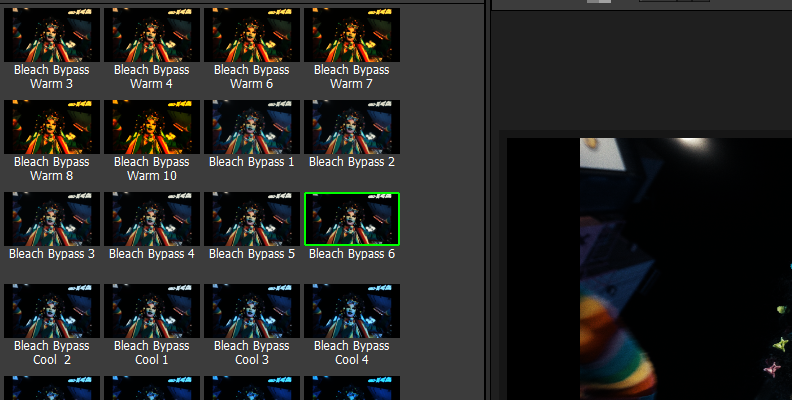The image size is (792, 400).
Task: Choose the Bleach Bypass Warm 6 preset thumbnail
Action: click(x=252, y=35)
